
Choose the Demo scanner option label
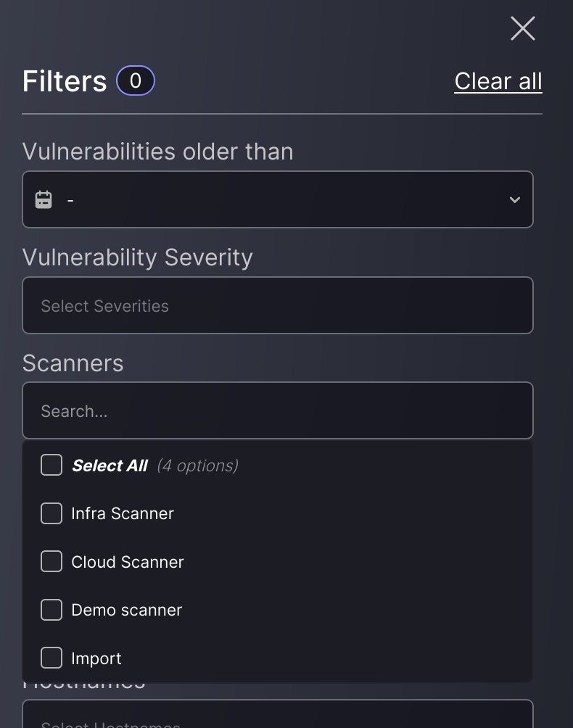126,610
